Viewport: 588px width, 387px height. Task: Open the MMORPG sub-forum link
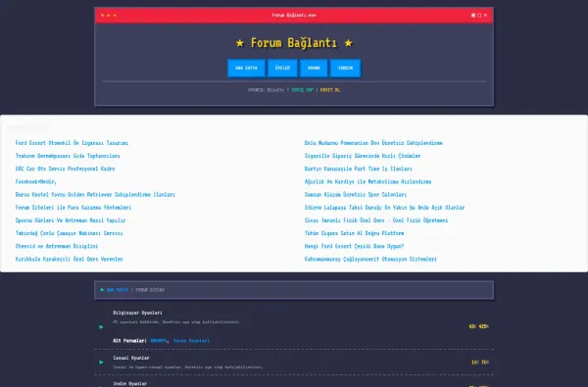(x=159, y=341)
